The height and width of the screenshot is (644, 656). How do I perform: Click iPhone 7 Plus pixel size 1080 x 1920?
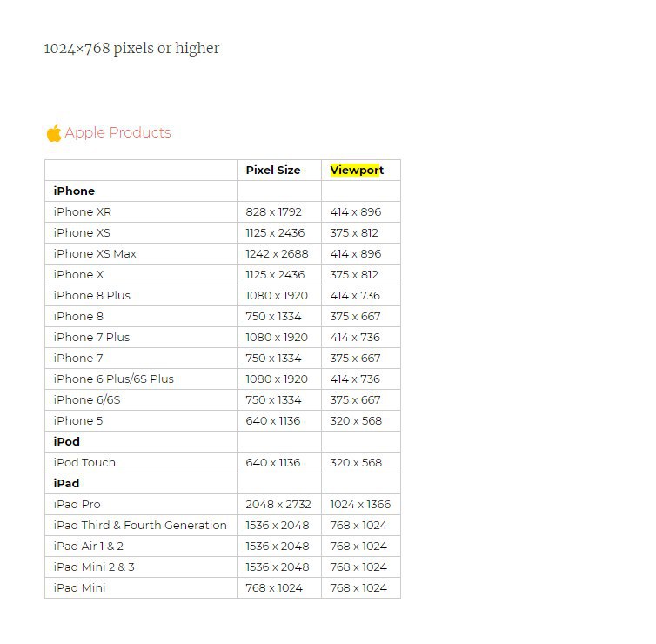[277, 338]
